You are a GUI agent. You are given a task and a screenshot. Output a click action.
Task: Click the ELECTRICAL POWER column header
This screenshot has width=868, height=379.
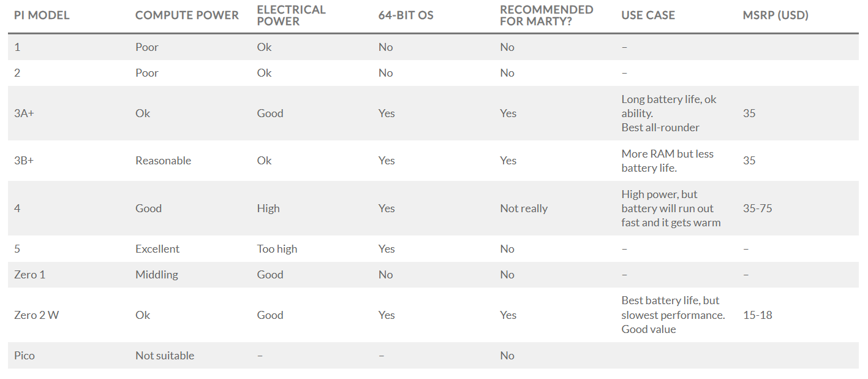pos(291,15)
